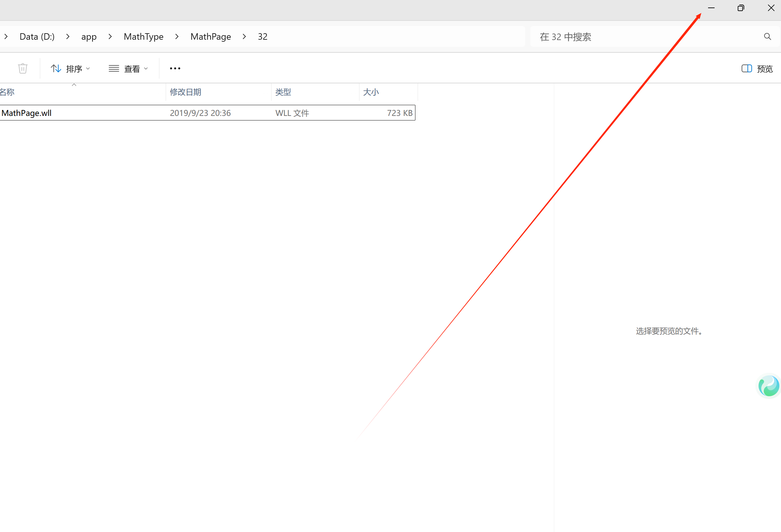Toggle the 预览 preview pane
This screenshot has width=781, height=532.
pos(757,69)
